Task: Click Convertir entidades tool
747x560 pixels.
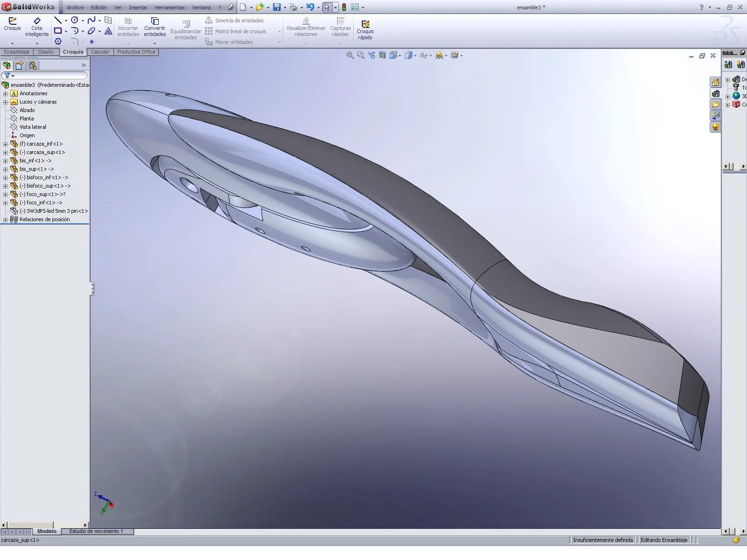Action: click(x=155, y=27)
